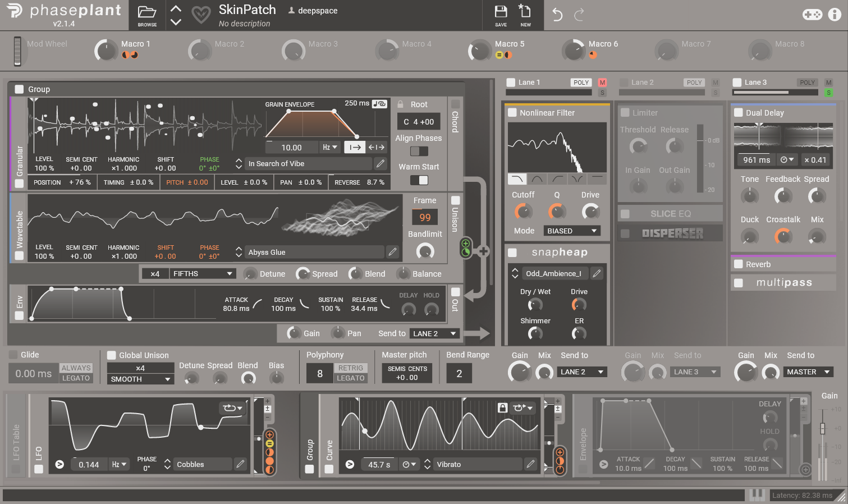The width and height of the screenshot is (848, 504).
Task: Open Lane 3 Send to MASTER dropdown
Action: [x=808, y=372]
